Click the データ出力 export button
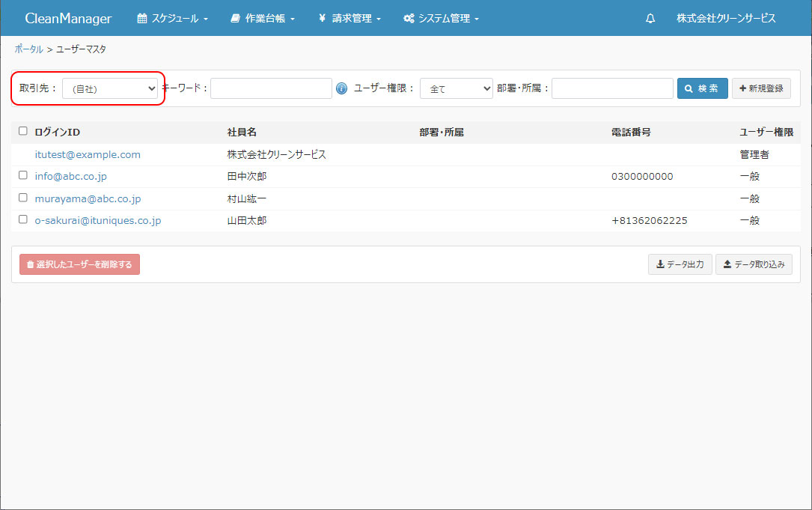 (680, 264)
